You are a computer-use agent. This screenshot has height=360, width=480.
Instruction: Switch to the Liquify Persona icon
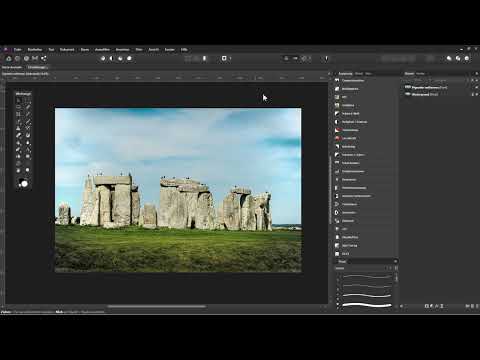click(x=17, y=58)
